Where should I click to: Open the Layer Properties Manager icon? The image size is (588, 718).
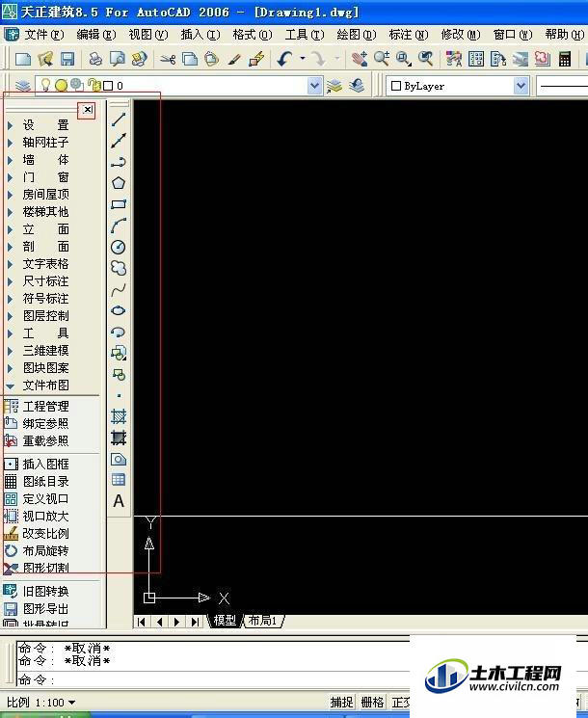[x=22, y=86]
